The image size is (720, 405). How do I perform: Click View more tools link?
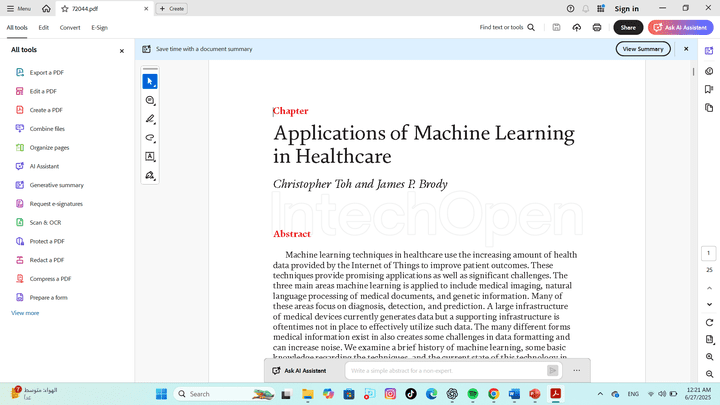[x=25, y=313]
